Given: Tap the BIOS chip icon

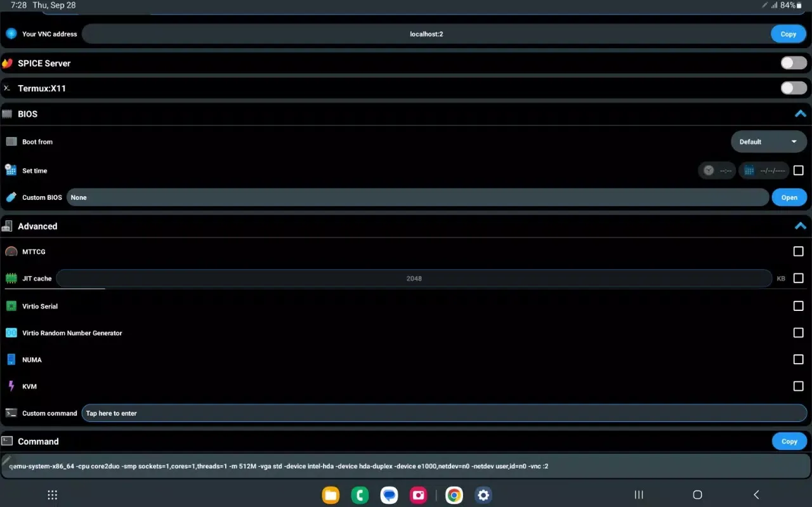Looking at the screenshot, I should click(8, 114).
